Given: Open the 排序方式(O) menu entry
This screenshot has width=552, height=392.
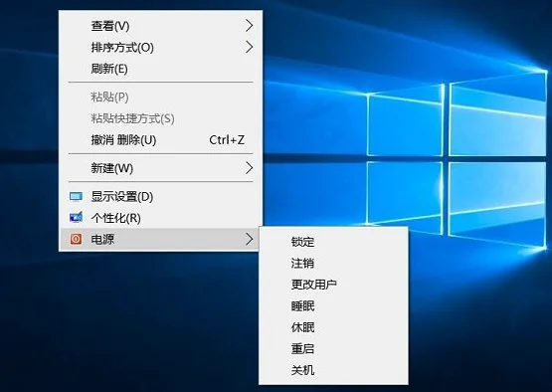Looking at the screenshot, I should point(160,47).
